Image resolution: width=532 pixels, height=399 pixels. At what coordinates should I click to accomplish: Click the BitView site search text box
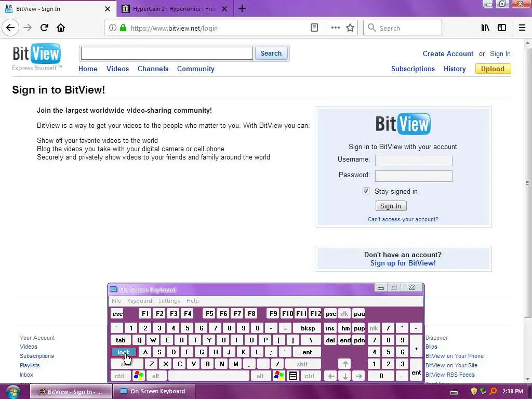(x=167, y=54)
